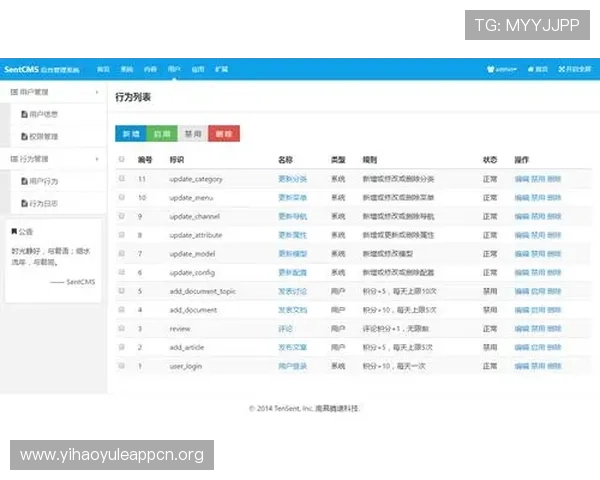Open the admin user dropdown in header
Viewport: 600px width, 480px height.
click(x=502, y=69)
